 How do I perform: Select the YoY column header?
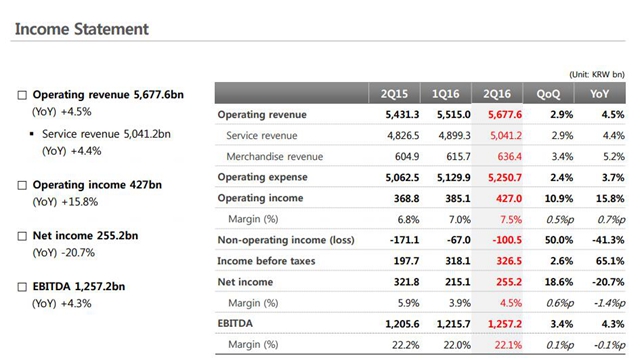coord(600,93)
